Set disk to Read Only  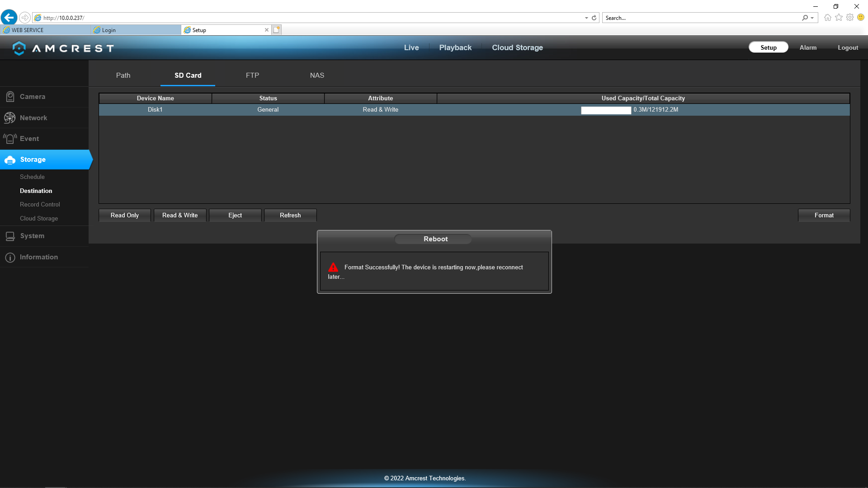(125, 215)
